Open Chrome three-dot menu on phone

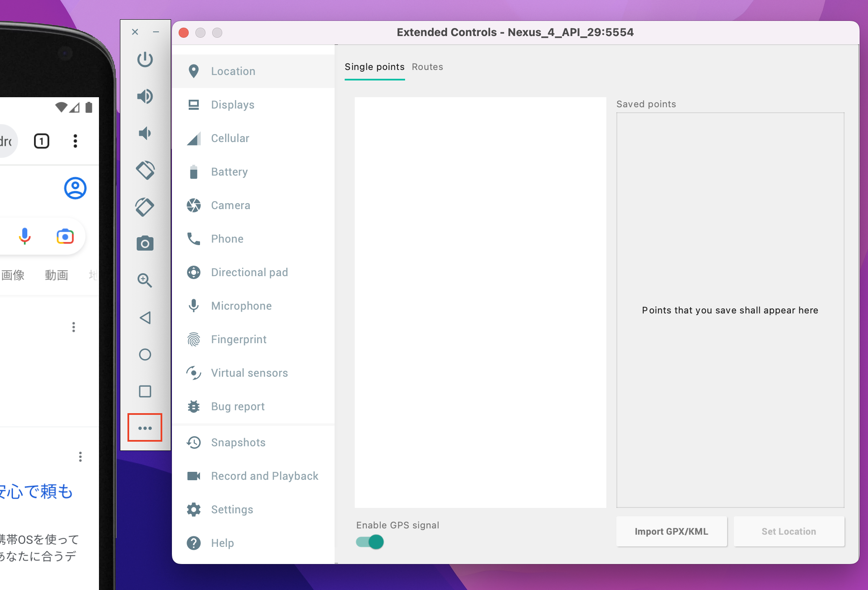pos(75,141)
